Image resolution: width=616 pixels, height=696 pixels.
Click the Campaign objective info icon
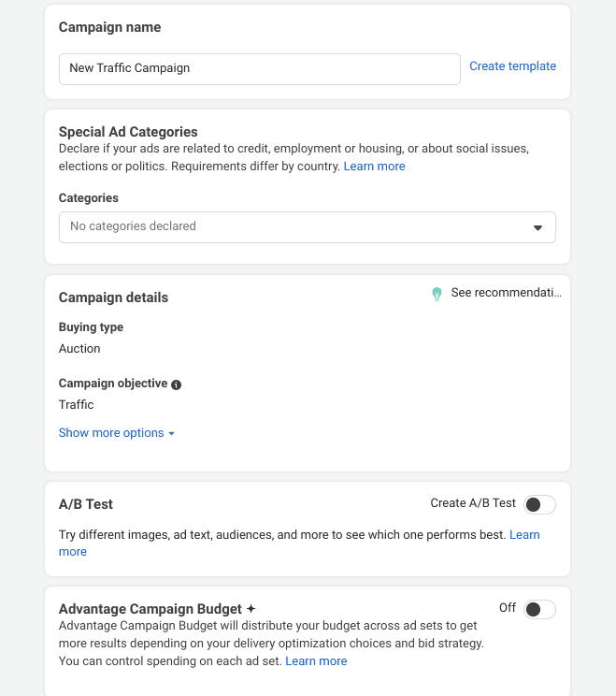click(x=176, y=384)
